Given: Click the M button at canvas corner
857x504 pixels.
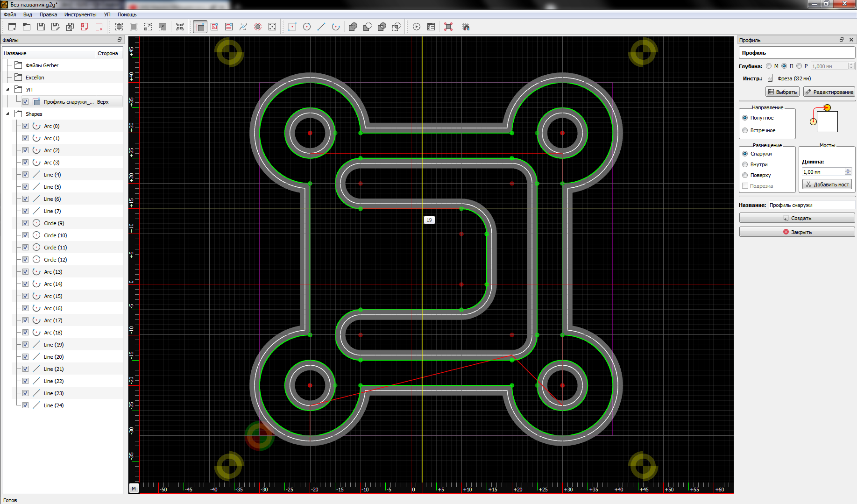Looking at the screenshot, I should 134,489.
